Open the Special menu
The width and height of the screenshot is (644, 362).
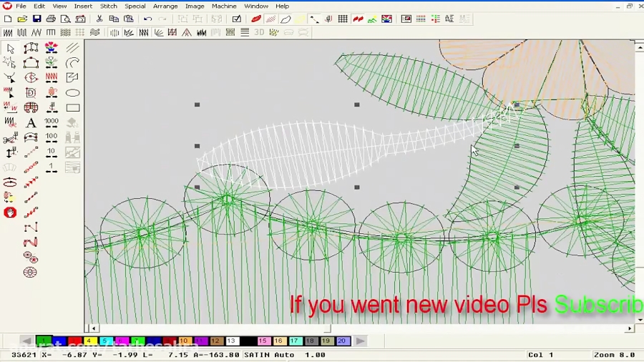click(135, 6)
